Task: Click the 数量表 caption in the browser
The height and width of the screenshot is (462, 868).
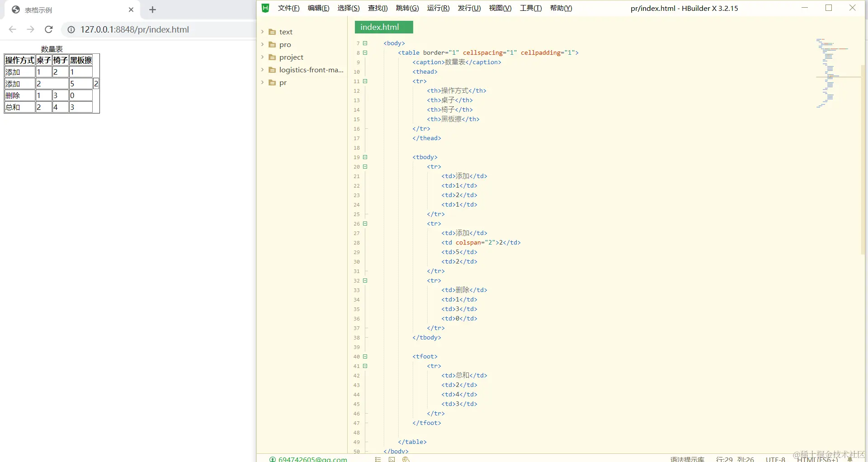Action: click(52, 49)
